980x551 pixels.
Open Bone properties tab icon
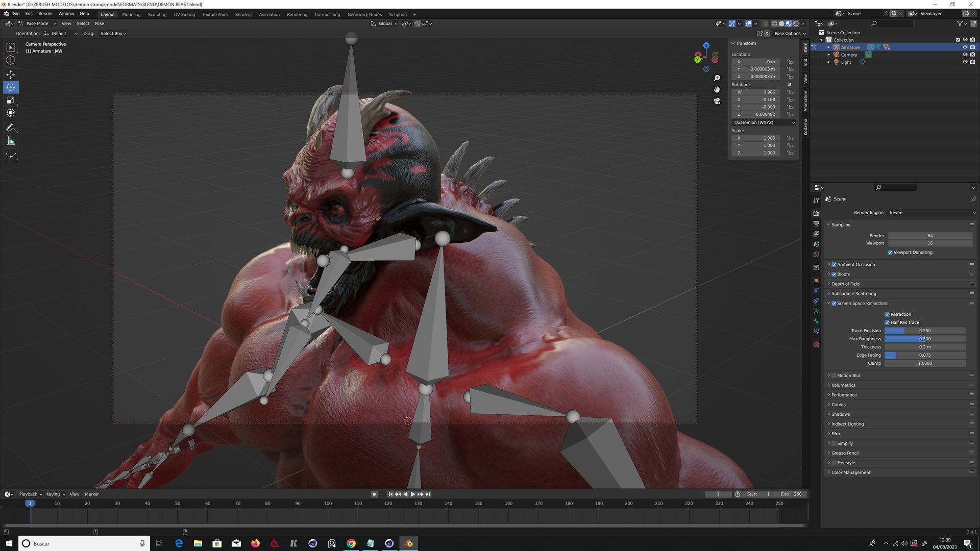click(816, 321)
